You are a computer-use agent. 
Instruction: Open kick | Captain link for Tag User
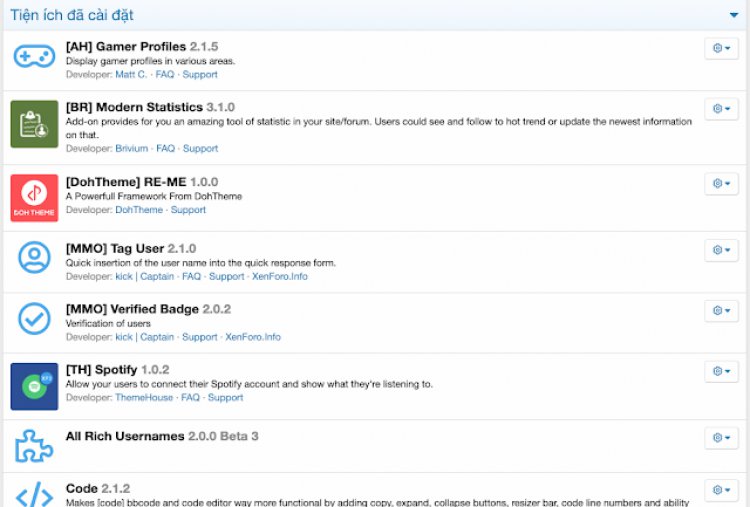point(144,276)
